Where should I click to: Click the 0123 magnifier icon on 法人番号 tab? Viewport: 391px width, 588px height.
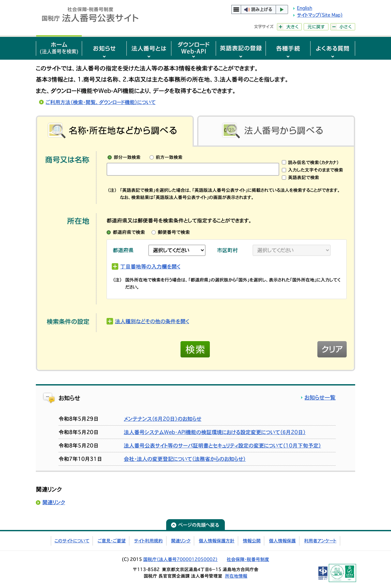tap(231, 130)
